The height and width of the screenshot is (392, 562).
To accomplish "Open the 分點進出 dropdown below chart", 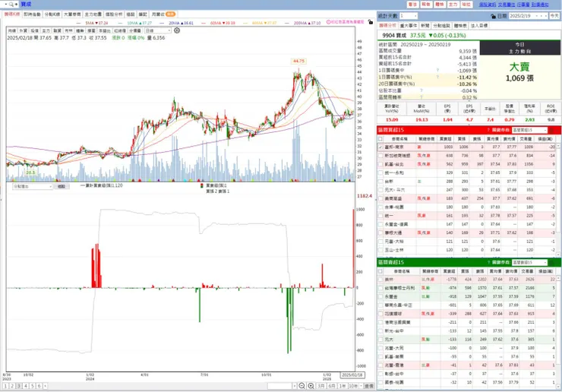I will coord(33,186).
